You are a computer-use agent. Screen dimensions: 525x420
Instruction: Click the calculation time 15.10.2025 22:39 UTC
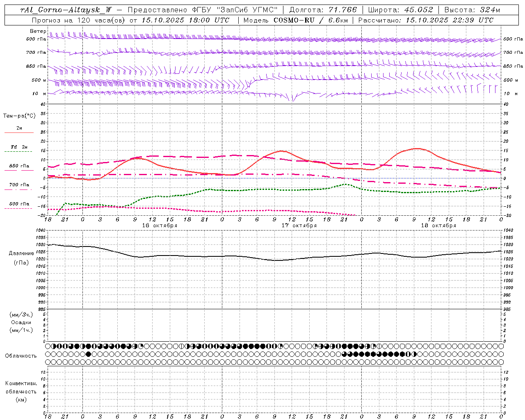[450, 20]
